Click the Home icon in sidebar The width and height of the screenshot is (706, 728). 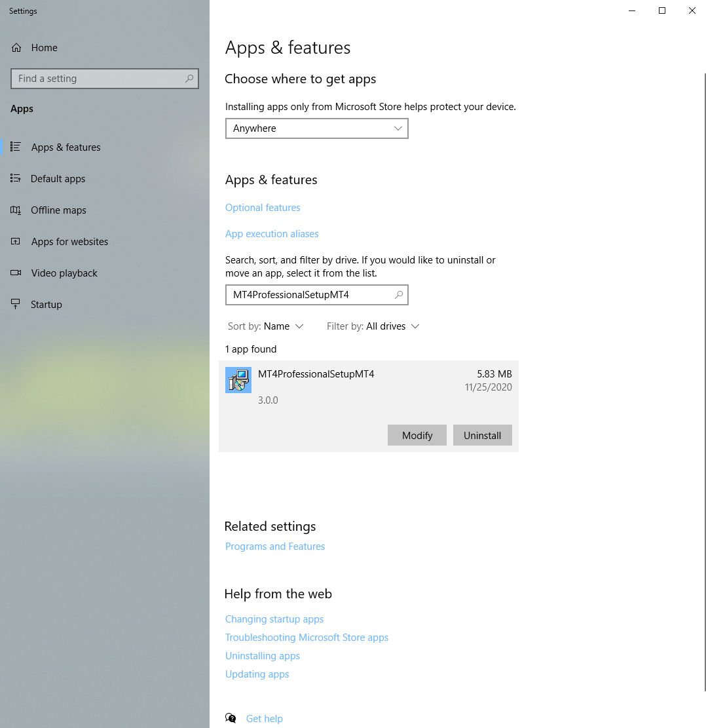pos(16,48)
